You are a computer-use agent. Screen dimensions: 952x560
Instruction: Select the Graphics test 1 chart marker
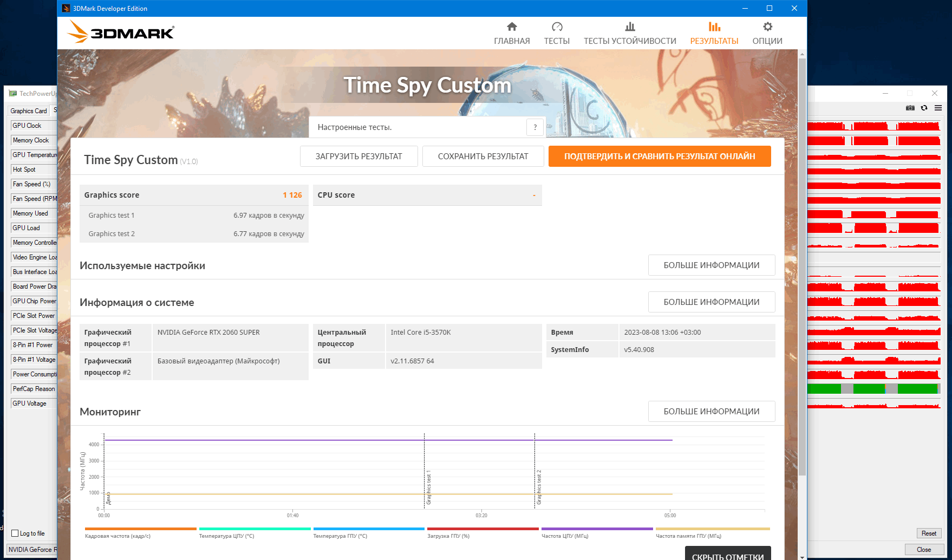point(428,487)
